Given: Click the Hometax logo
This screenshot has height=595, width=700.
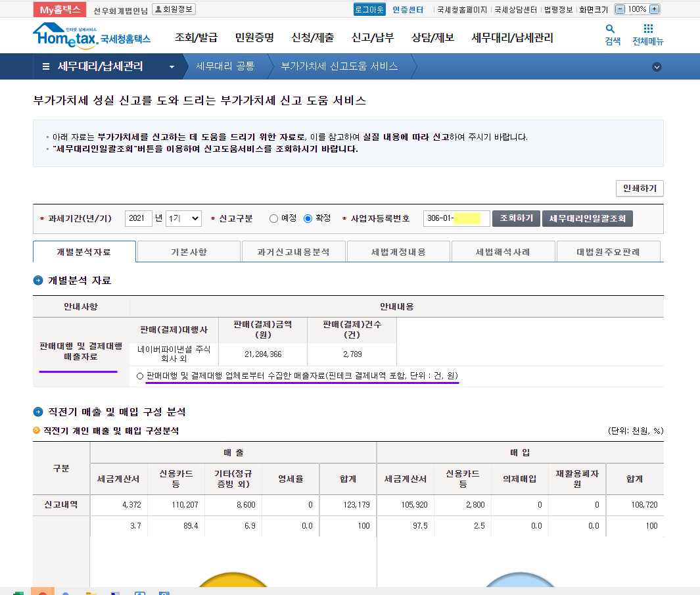Looking at the screenshot, I should click(91, 36).
